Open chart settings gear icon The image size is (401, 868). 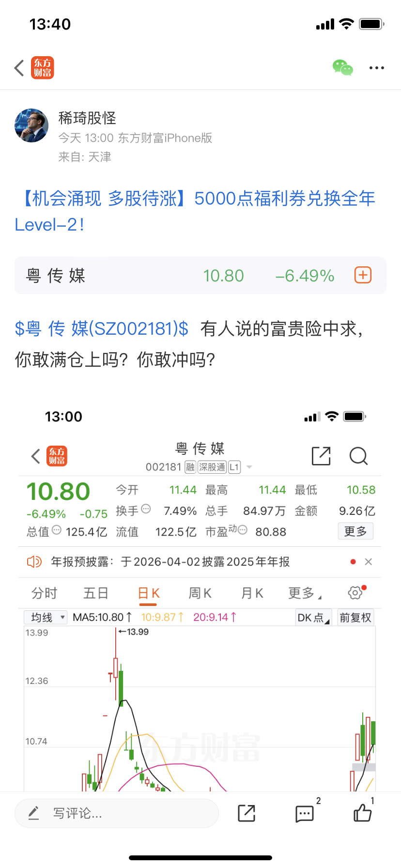click(355, 592)
